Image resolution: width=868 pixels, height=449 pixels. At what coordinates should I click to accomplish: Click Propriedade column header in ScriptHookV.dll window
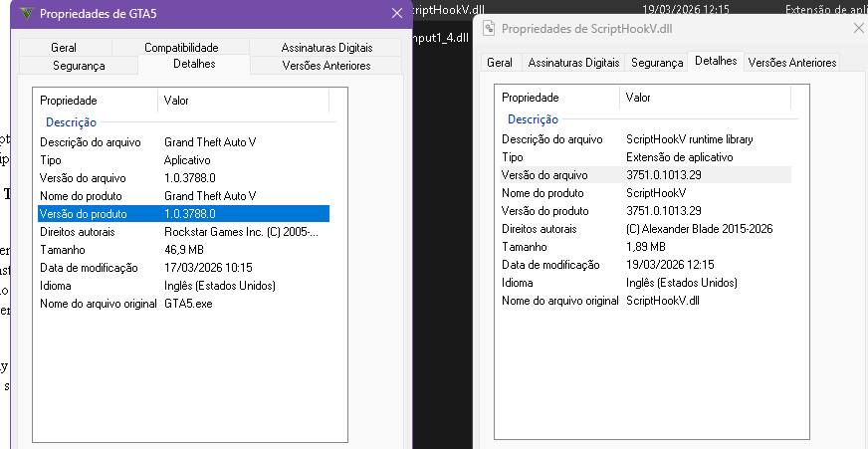coord(557,98)
